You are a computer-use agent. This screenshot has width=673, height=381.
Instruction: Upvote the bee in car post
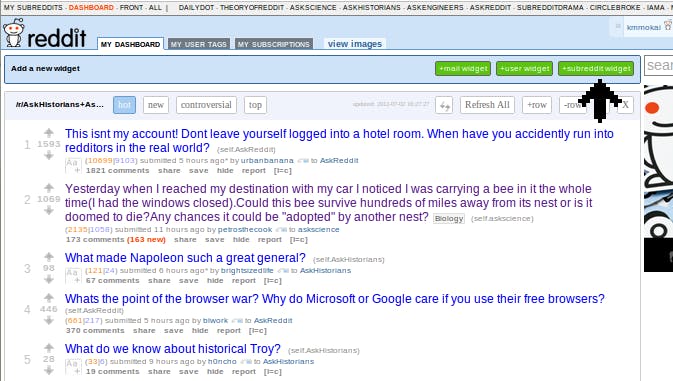coord(49,187)
